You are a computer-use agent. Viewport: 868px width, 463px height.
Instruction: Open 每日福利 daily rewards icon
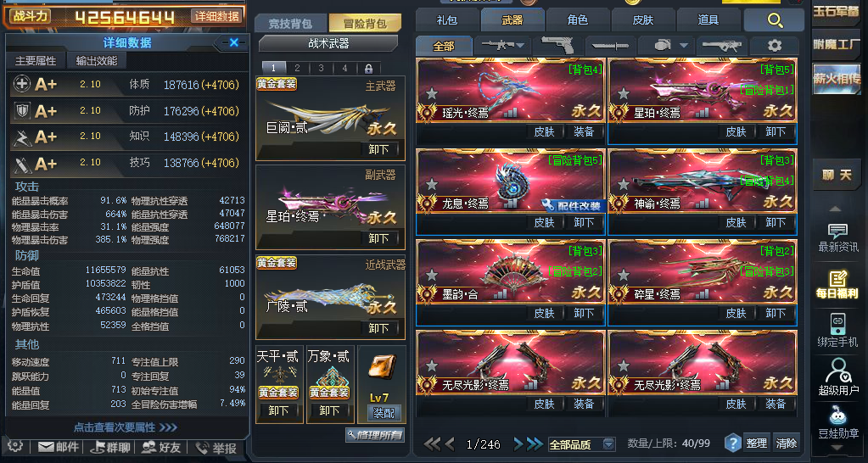tap(837, 283)
